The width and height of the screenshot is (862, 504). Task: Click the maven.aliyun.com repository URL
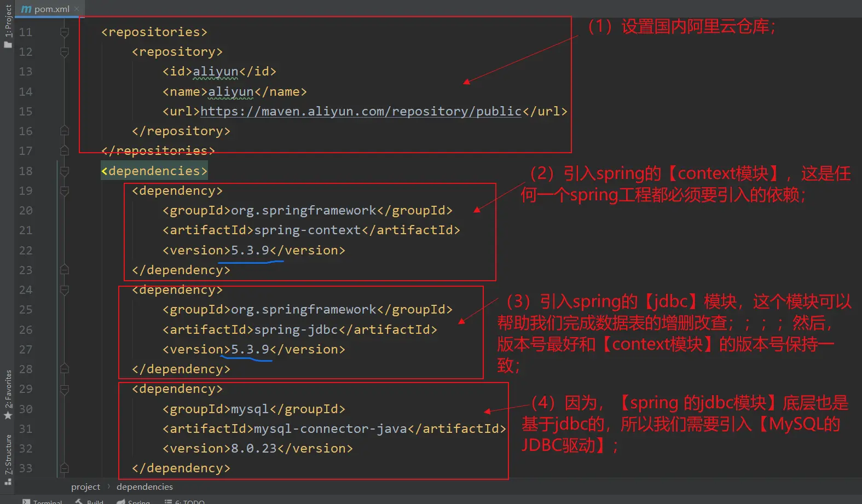coord(361,111)
